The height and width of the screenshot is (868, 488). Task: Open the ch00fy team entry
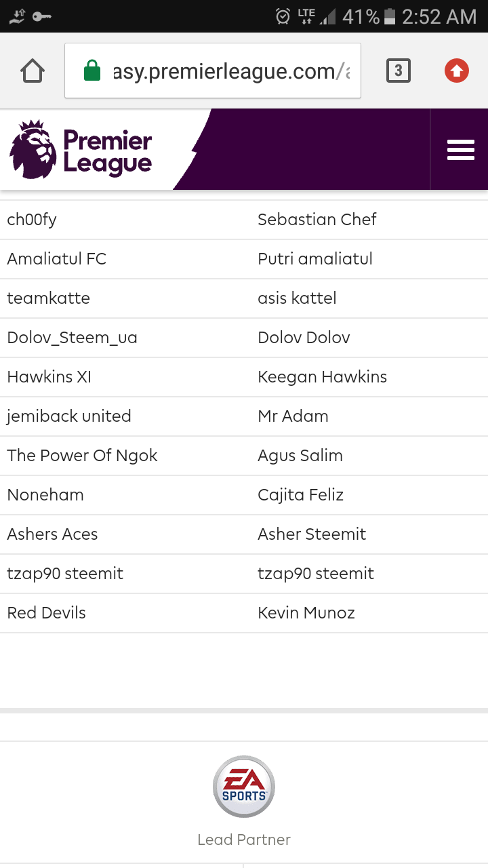click(x=32, y=220)
